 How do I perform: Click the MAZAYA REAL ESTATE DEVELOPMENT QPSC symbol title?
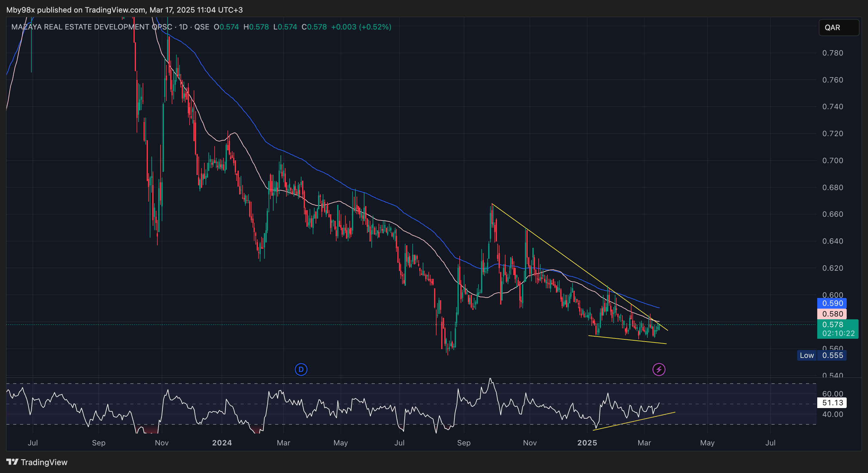(92, 27)
